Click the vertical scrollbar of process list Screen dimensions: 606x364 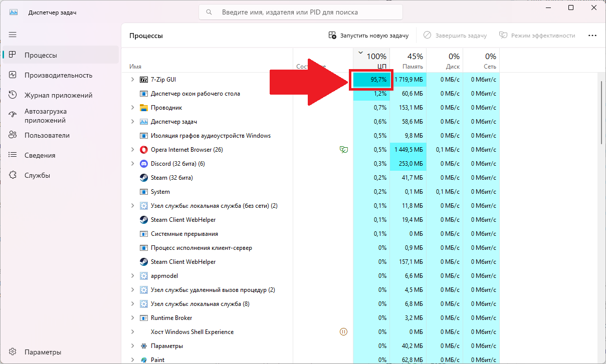point(601,113)
